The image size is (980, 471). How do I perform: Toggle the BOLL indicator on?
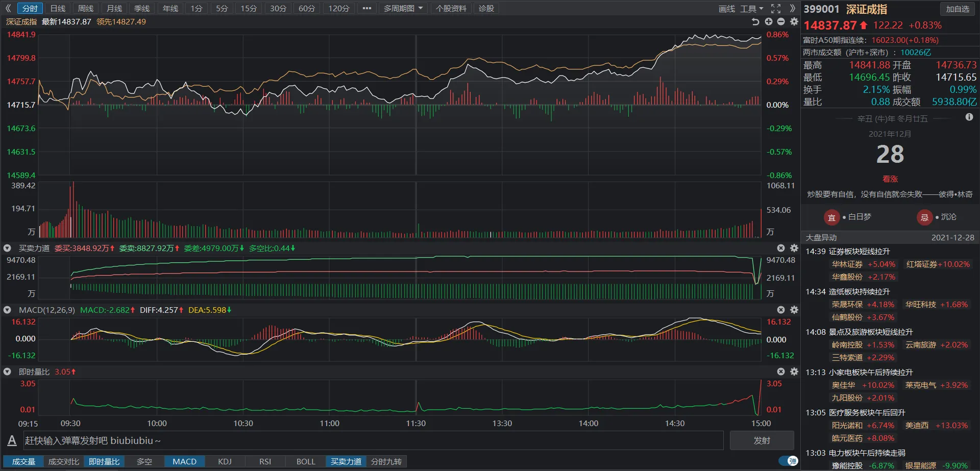306,461
